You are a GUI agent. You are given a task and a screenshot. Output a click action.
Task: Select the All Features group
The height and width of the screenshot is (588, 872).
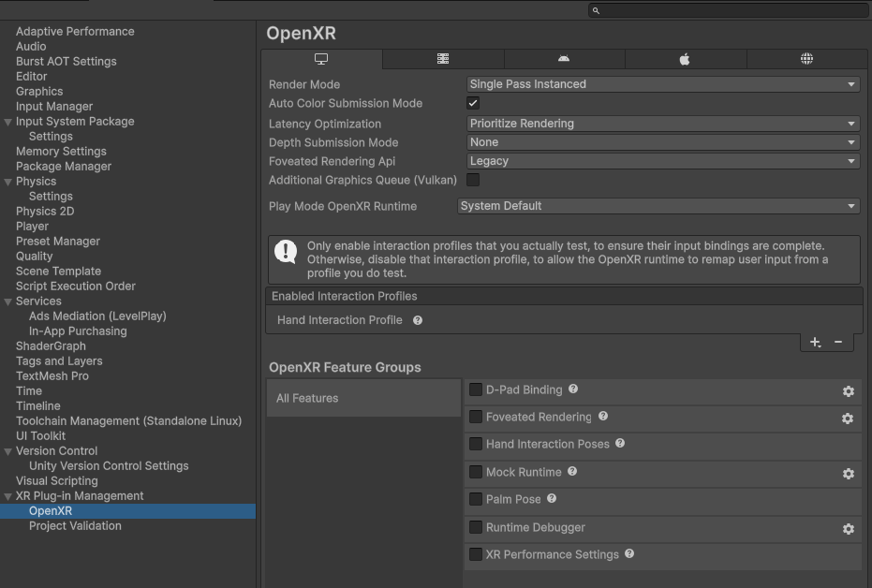click(x=363, y=398)
